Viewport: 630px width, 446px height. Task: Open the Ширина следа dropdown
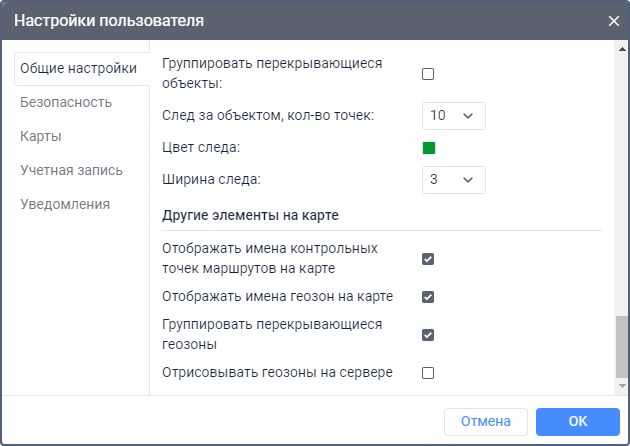pos(453,180)
